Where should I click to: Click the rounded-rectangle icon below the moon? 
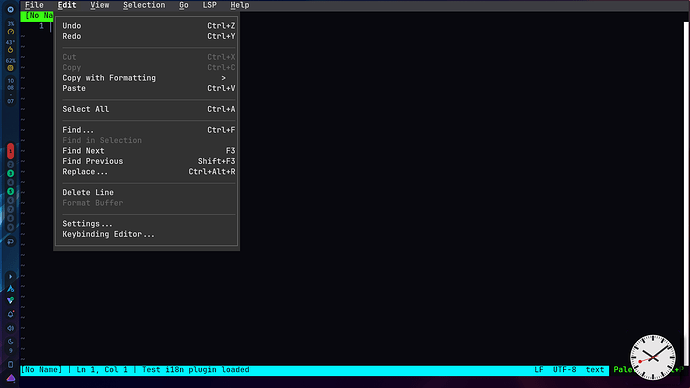[11, 364]
